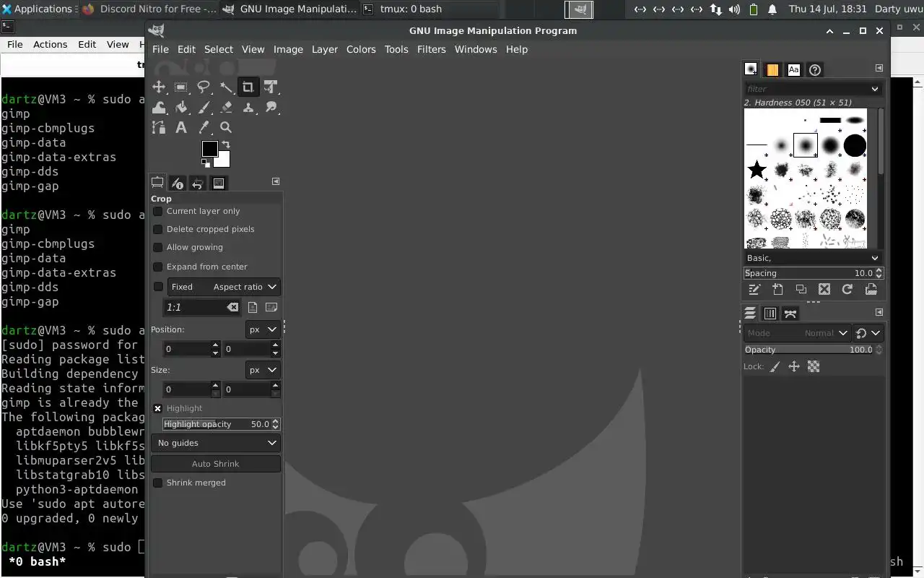Select the Bucket Fill tool

pyautogui.click(x=181, y=107)
